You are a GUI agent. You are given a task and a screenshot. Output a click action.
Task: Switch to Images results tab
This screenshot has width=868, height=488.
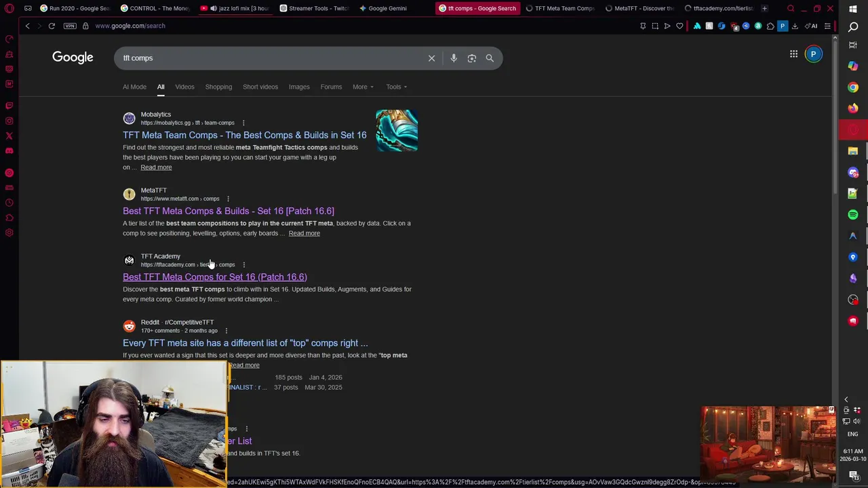pyautogui.click(x=299, y=87)
